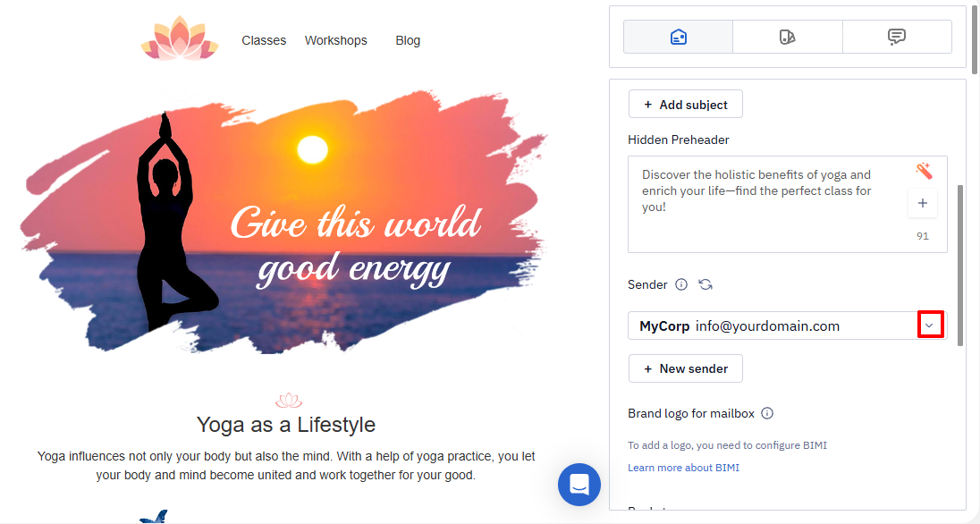The width and height of the screenshot is (980, 524).
Task: Click the Hidden Preheader label
Action: point(679,140)
